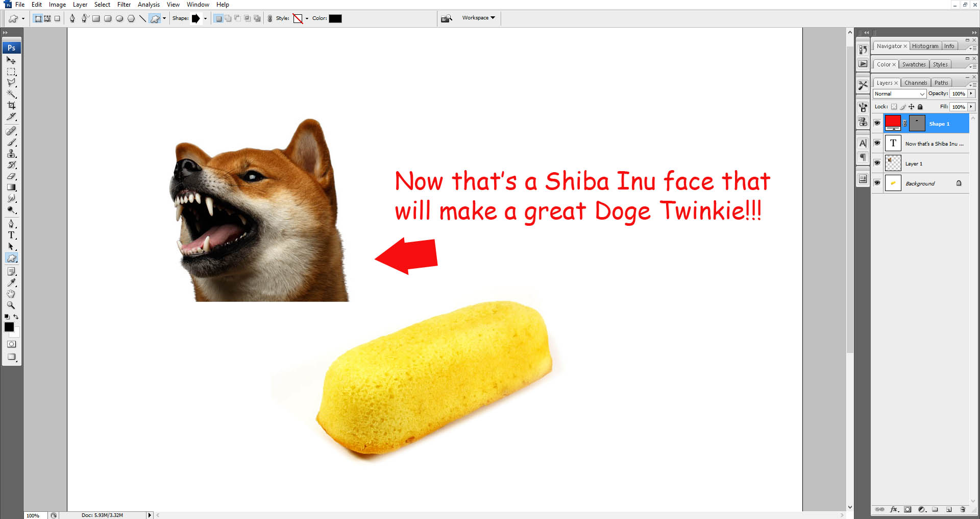Click Layer 1 thumbnail
This screenshot has width=980, height=519.
point(893,163)
